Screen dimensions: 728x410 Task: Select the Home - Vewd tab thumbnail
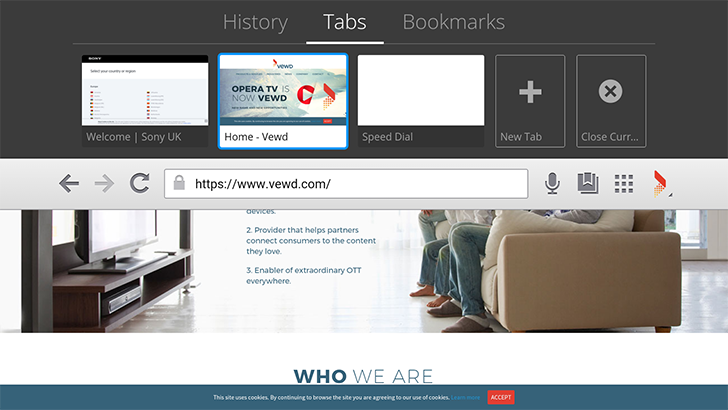click(283, 101)
